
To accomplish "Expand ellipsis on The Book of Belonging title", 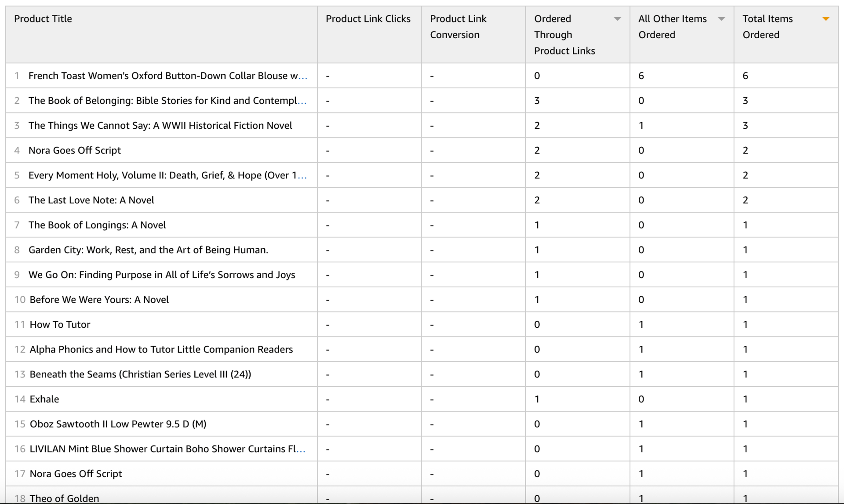I will click(302, 102).
